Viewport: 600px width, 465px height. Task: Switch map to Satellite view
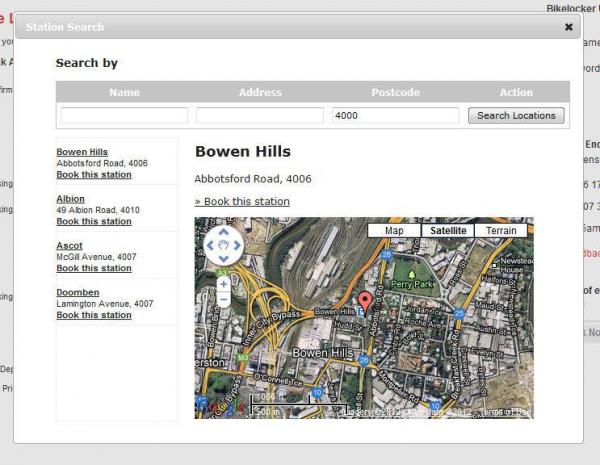pos(448,231)
